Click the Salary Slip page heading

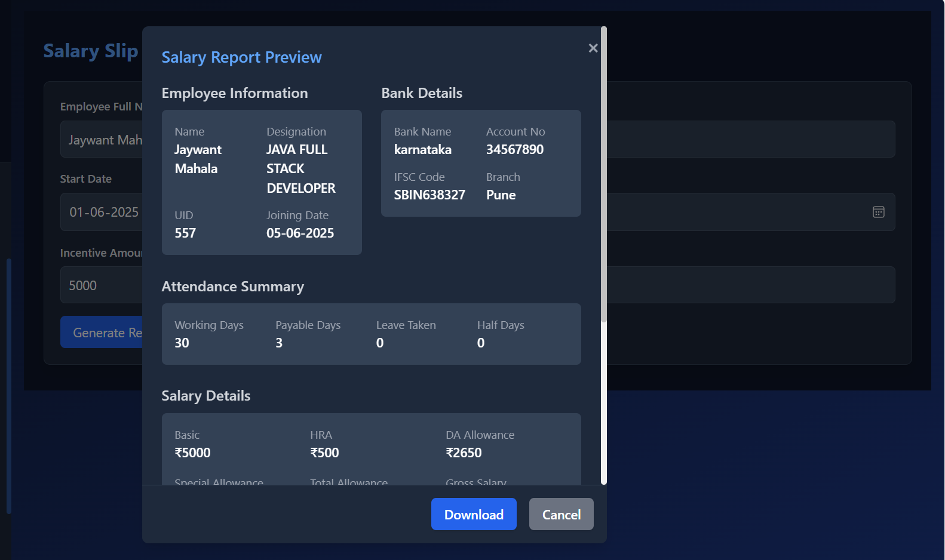click(x=91, y=51)
